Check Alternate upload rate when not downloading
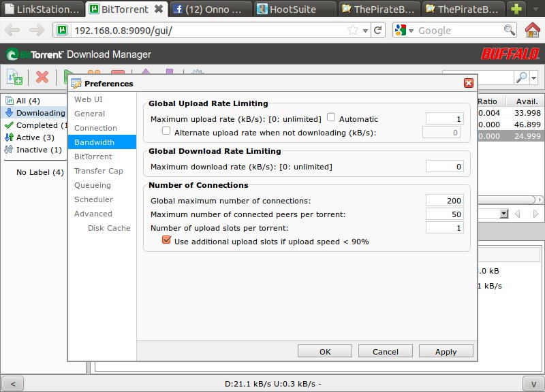 [x=166, y=131]
